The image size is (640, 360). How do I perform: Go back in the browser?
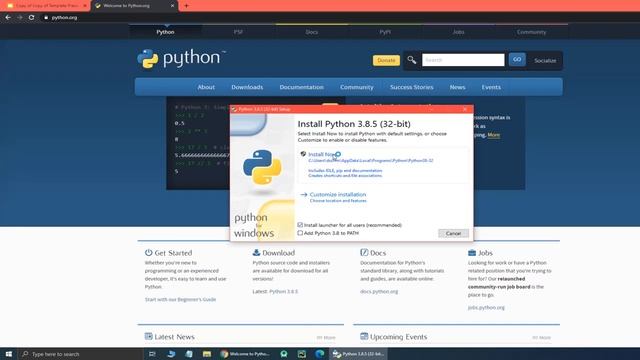8,18
